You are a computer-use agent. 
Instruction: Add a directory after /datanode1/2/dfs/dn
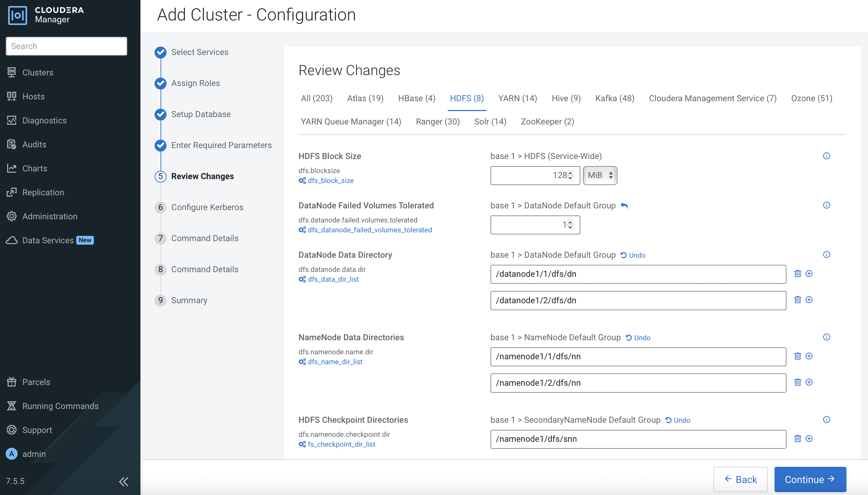pyautogui.click(x=809, y=300)
